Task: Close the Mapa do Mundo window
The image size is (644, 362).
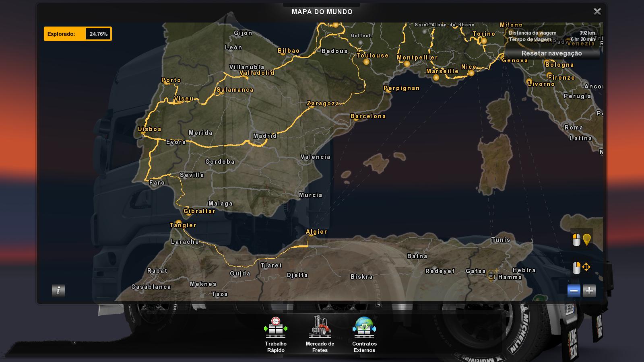Action: [x=597, y=12]
